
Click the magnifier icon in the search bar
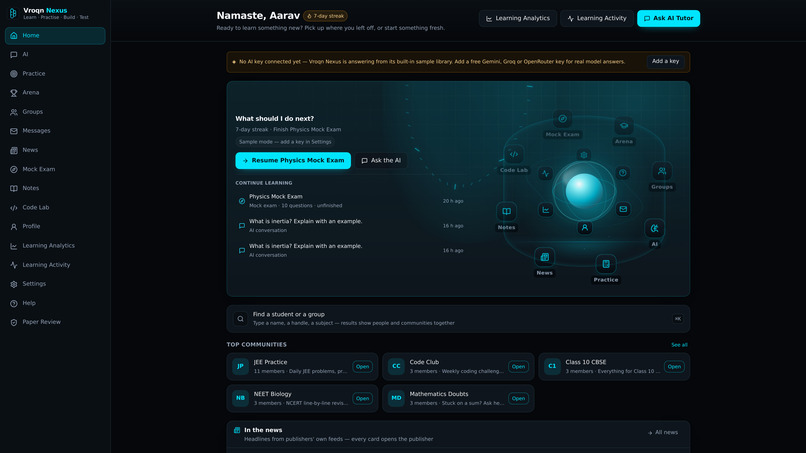(240, 319)
